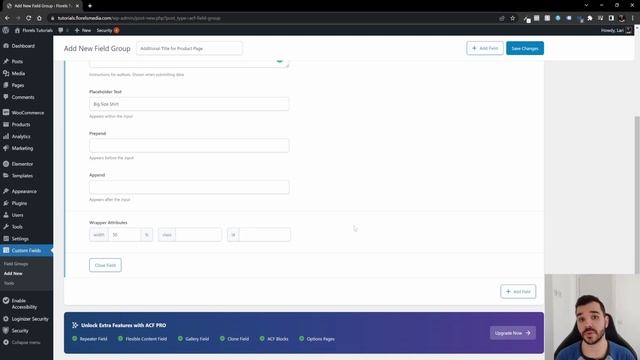Click the WordPress logo in admin bar
Viewport: 640px width, 360px height.
pos(6,30)
